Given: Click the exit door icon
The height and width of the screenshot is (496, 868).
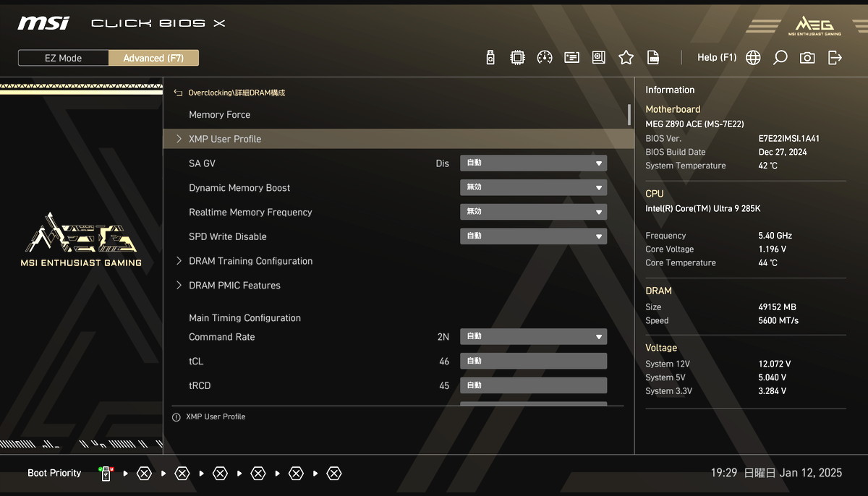Looking at the screenshot, I should (835, 58).
